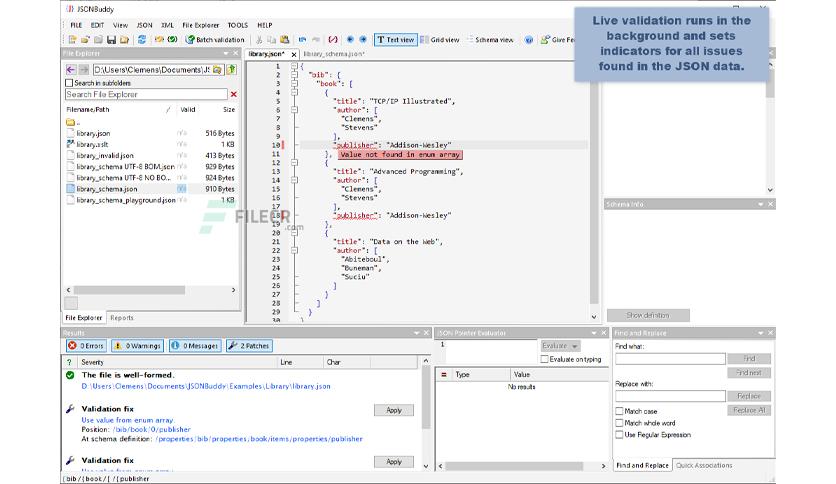Click the New file toolbar icon
Viewport: 836px width, 484px height.
pos(73,39)
